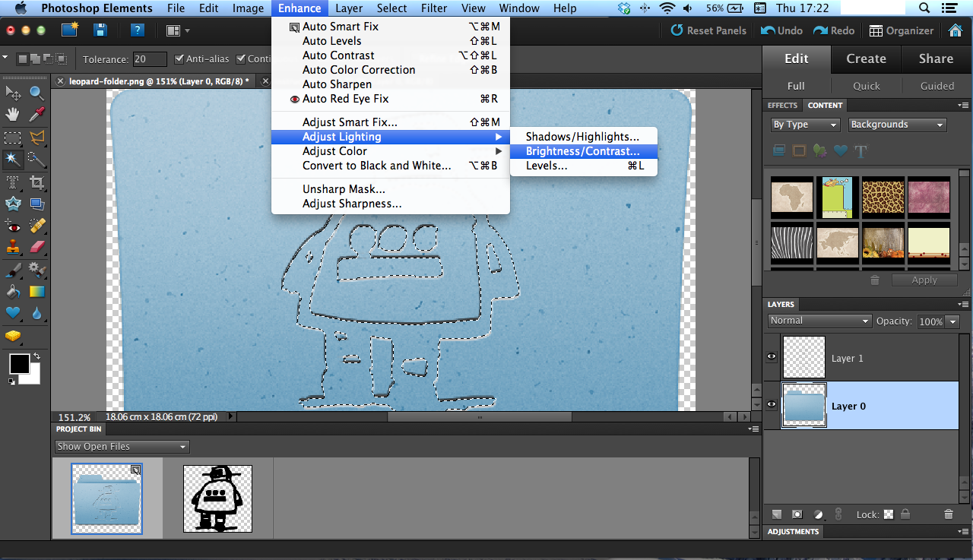This screenshot has width=973, height=560.
Task: Toggle the Contiguous checkbox
Action: pos(241,59)
